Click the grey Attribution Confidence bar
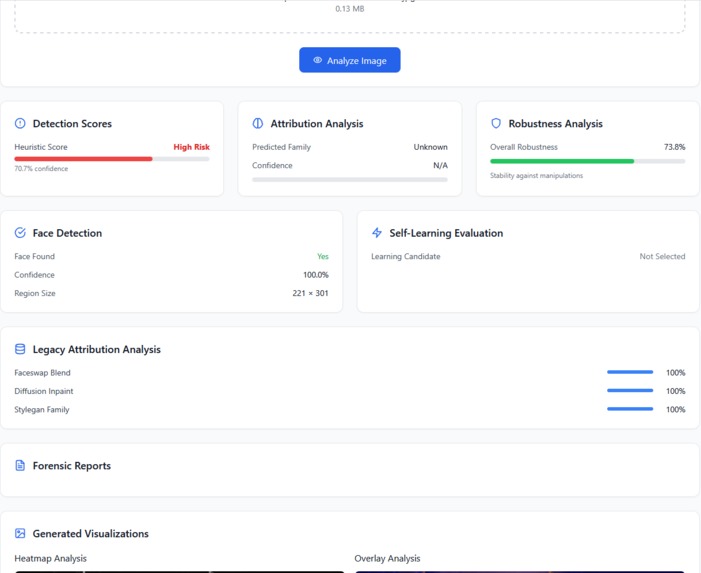 (350, 180)
